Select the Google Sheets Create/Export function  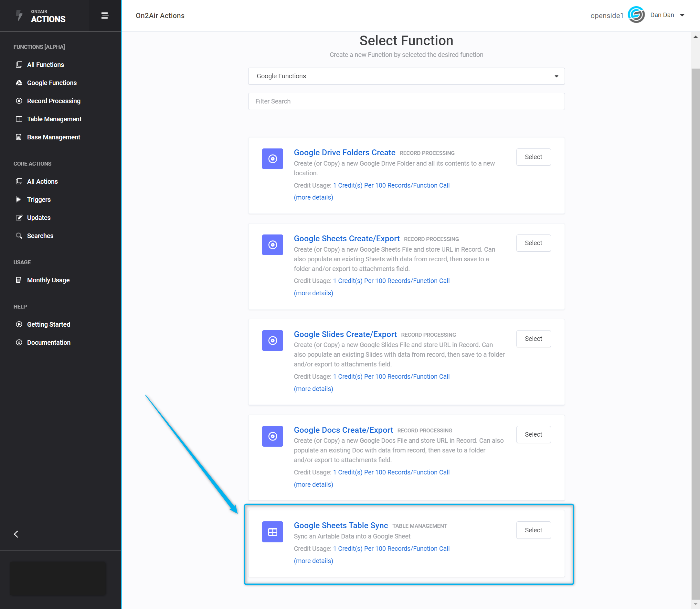pos(533,243)
